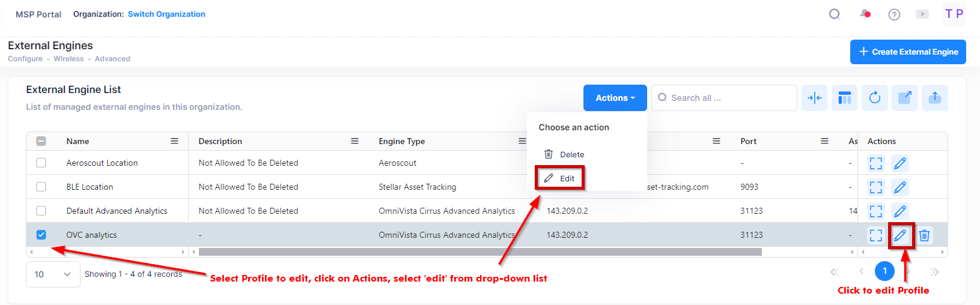Click the search magnifier in top bar
This screenshot has width=980, height=305.
tap(835, 14)
